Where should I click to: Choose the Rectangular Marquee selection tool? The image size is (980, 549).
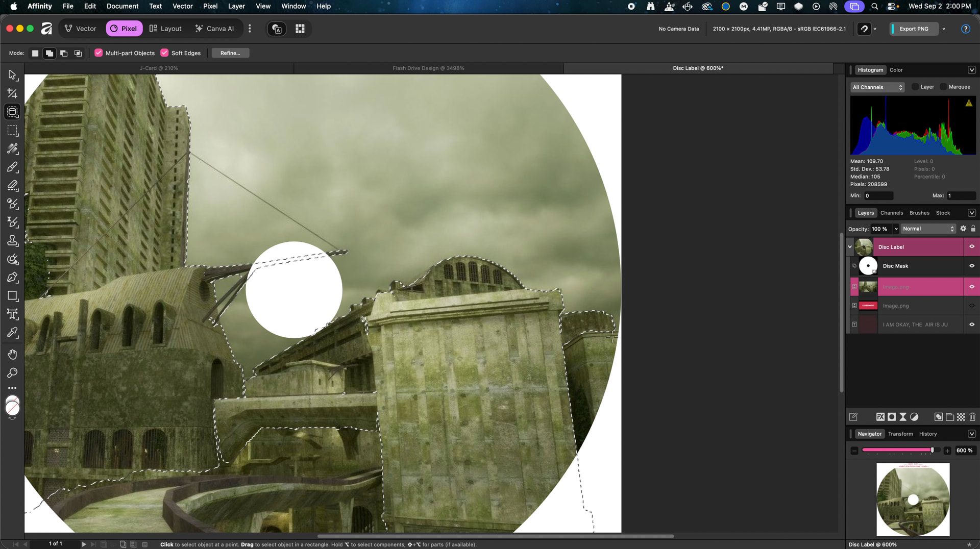pos(12,130)
